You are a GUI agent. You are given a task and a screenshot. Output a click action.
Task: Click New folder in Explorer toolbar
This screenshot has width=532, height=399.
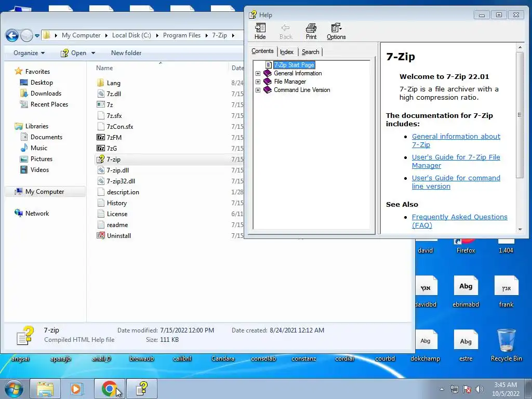(126, 53)
